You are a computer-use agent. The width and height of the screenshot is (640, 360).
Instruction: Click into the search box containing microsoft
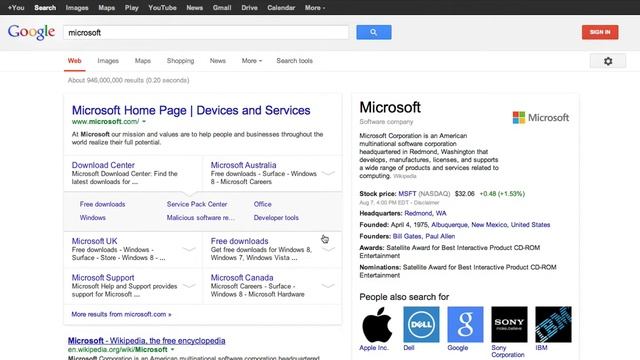pos(206,33)
